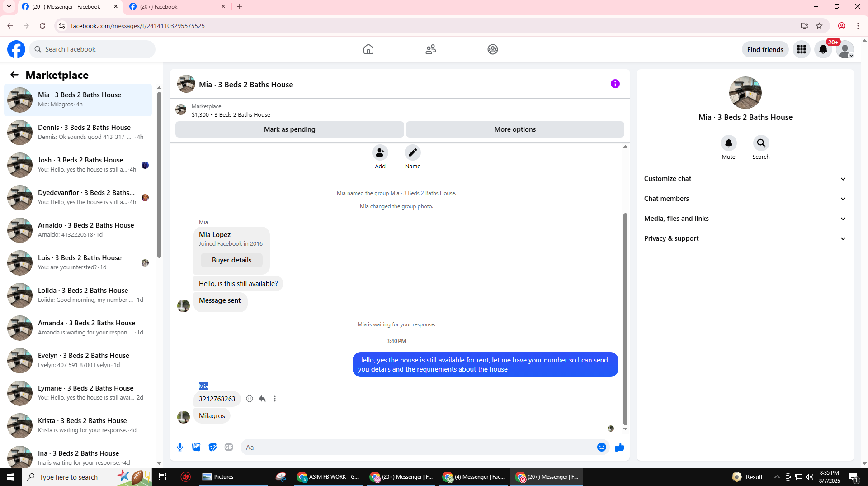Click the browser address bar URL
This screenshot has width=868, height=486.
pos(138,26)
